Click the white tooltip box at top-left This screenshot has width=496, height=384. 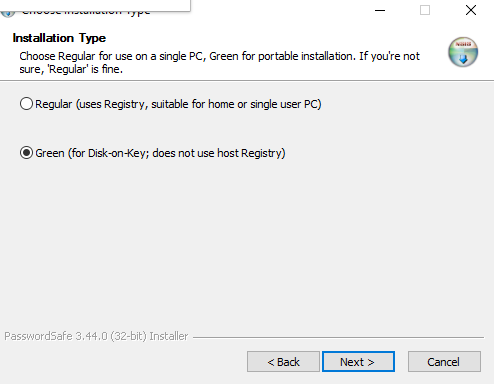tap(95, 5)
